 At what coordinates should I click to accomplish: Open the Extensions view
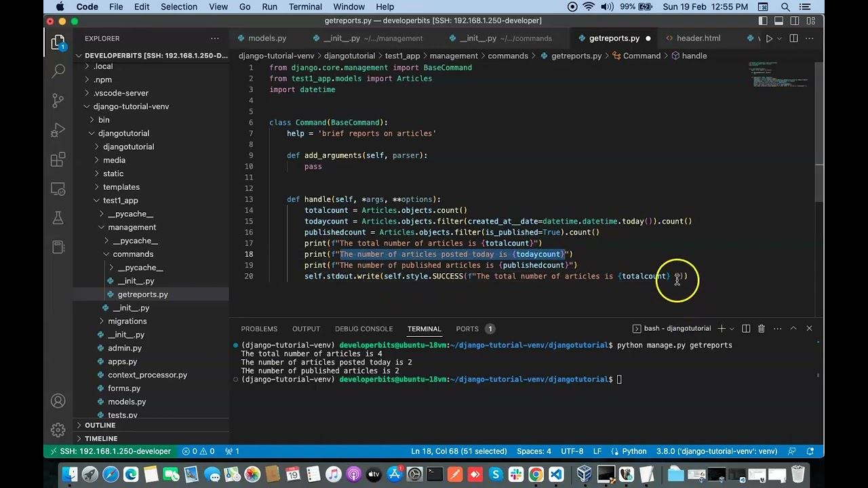pyautogui.click(x=58, y=159)
